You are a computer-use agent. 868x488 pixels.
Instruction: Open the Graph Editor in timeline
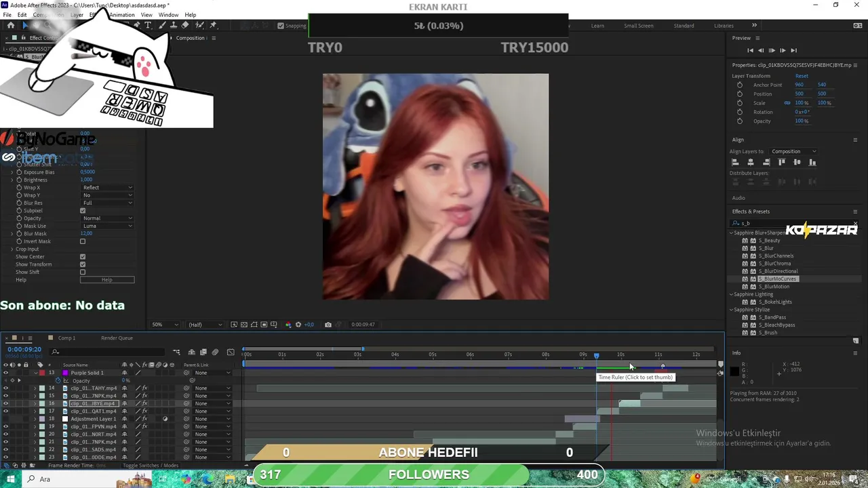point(231,352)
